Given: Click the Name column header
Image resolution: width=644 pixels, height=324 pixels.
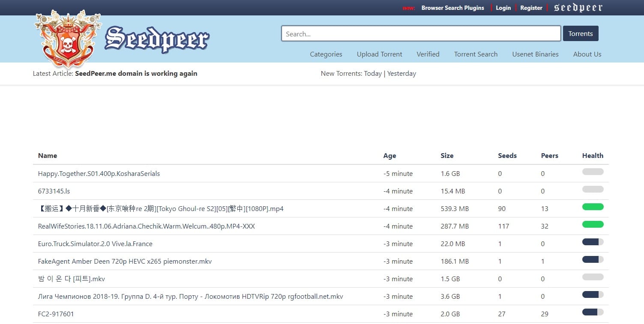Looking at the screenshot, I should pyautogui.click(x=48, y=156).
